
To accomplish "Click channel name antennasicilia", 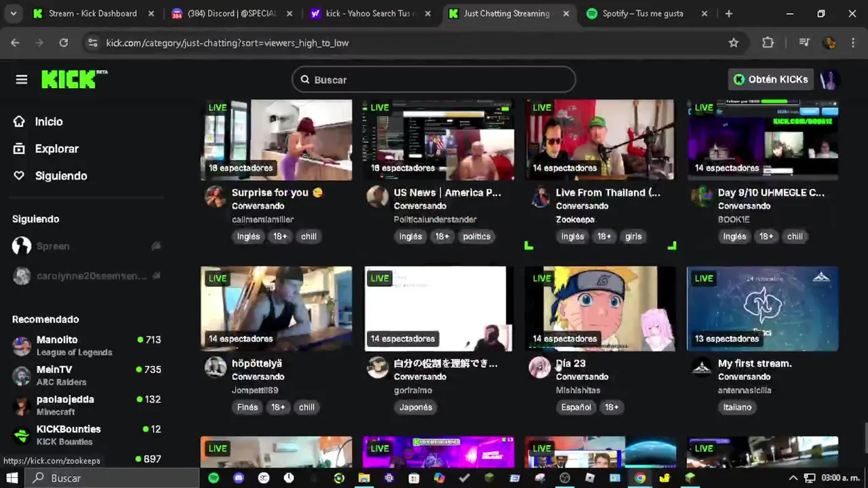I will click(x=745, y=390).
